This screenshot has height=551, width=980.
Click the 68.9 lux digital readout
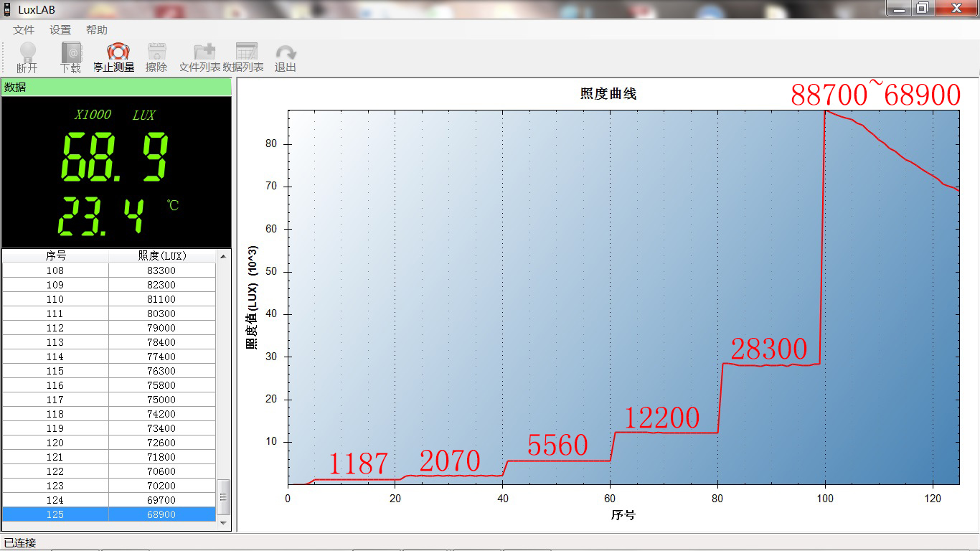click(x=115, y=157)
